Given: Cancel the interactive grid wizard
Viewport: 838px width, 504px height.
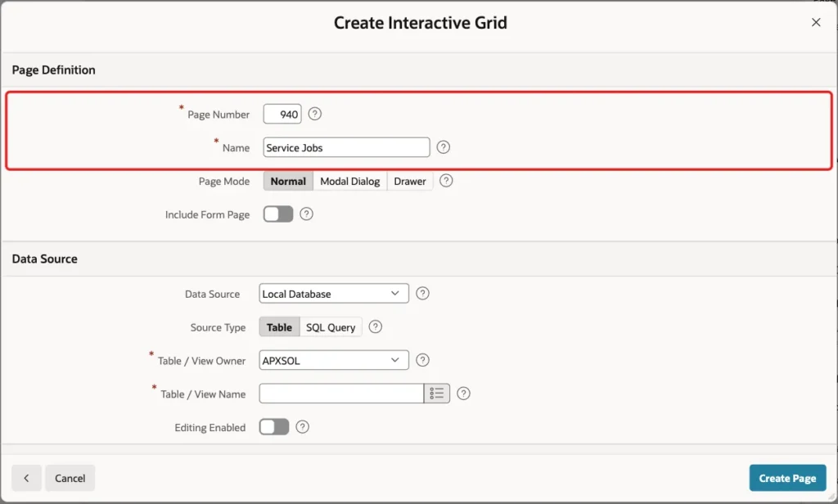Looking at the screenshot, I should [x=70, y=478].
